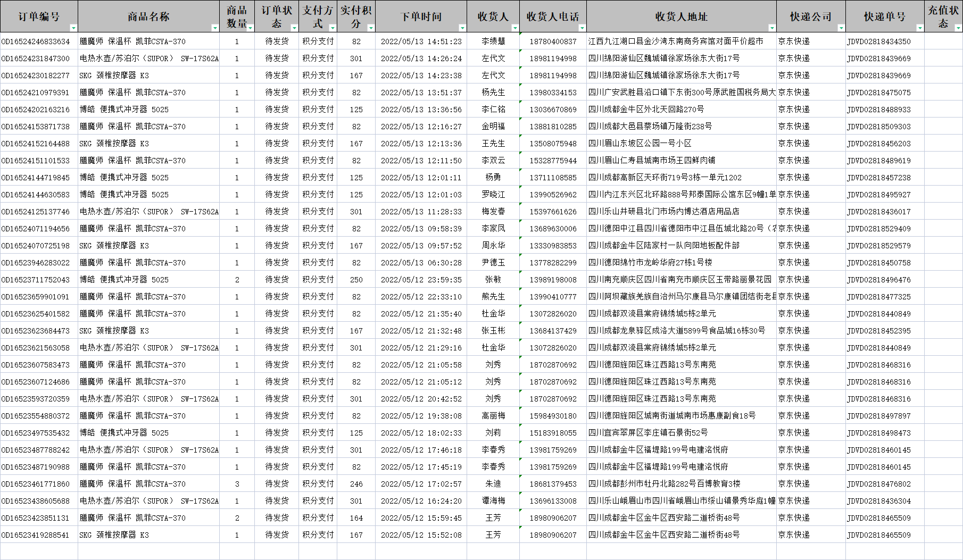Click address 四川眉山东坡区公园一号小区
This screenshot has width=963, height=560.
tap(681, 144)
